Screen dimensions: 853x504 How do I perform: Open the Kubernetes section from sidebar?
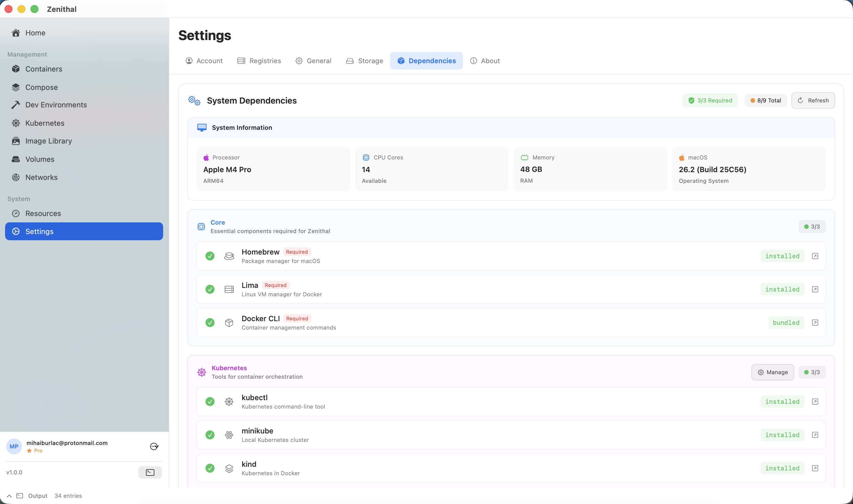point(45,123)
